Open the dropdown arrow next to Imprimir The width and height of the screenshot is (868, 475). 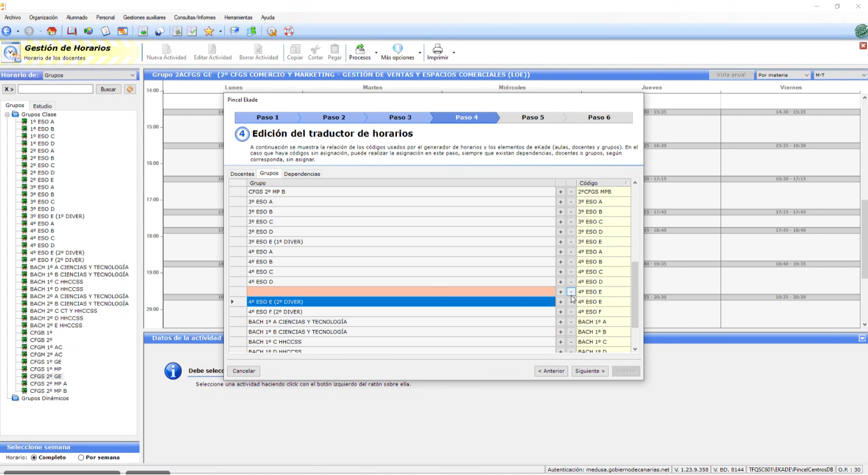coord(453,53)
